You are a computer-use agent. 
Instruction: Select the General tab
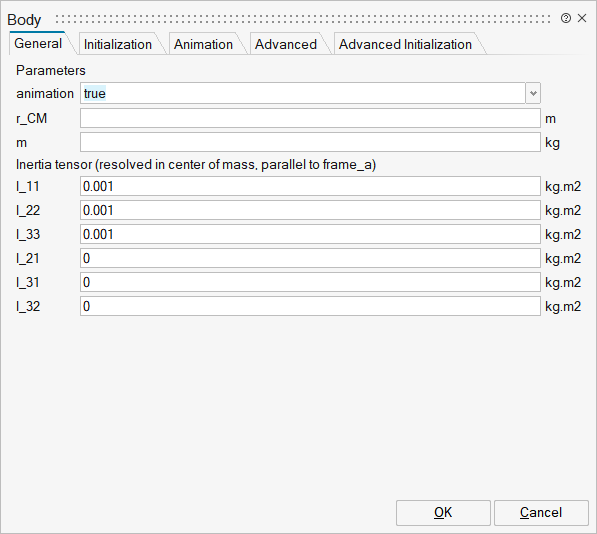tap(38, 43)
